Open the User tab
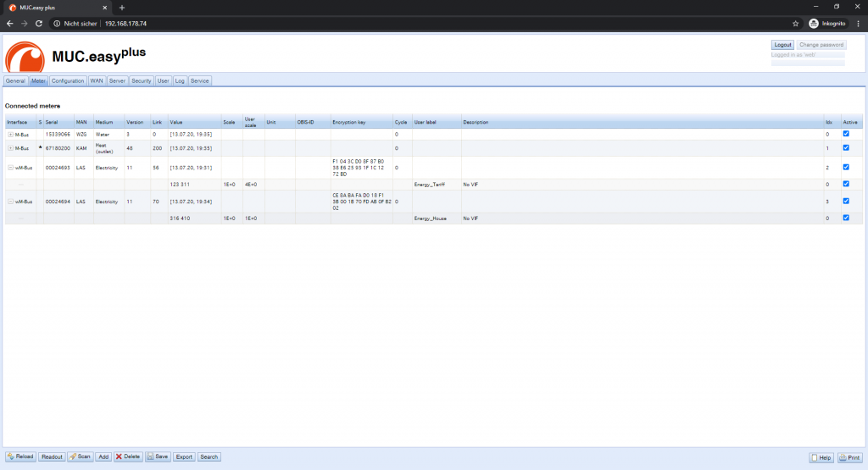 (163, 80)
